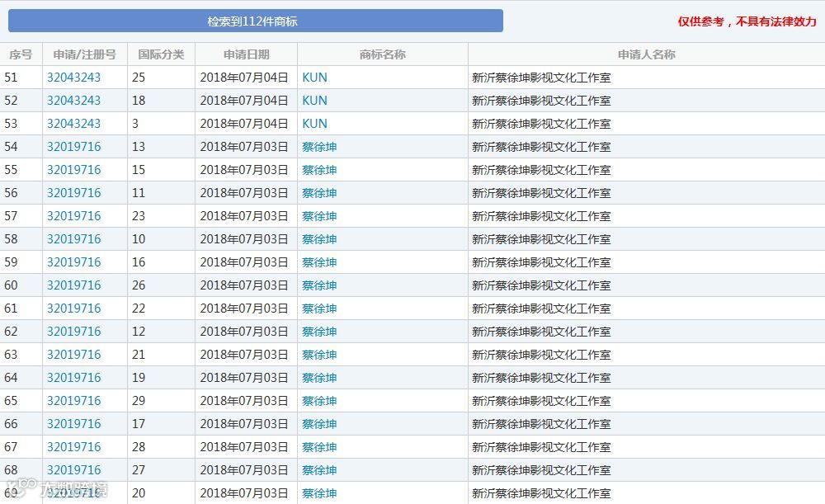The image size is (825, 504).
Task: Open the 蔡徐坤 trademark link in row 65
Action: 319,402
